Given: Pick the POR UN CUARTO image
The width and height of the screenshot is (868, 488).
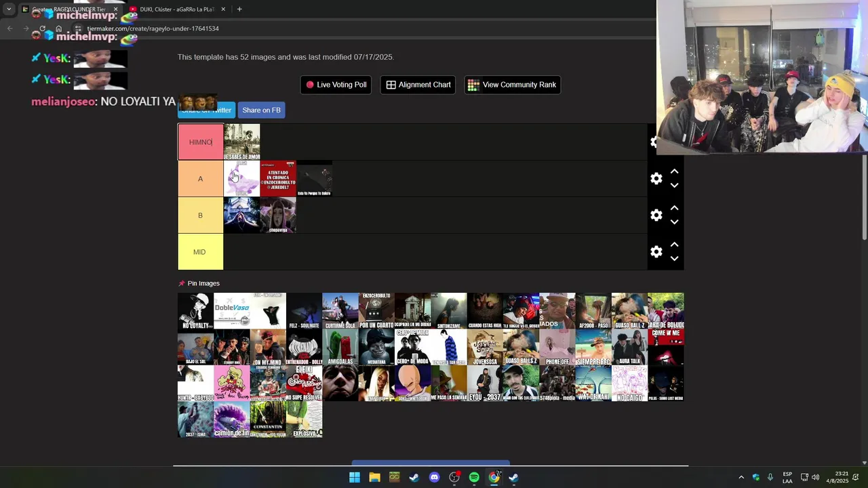Looking at the screenshot, I should pos(376,311).
